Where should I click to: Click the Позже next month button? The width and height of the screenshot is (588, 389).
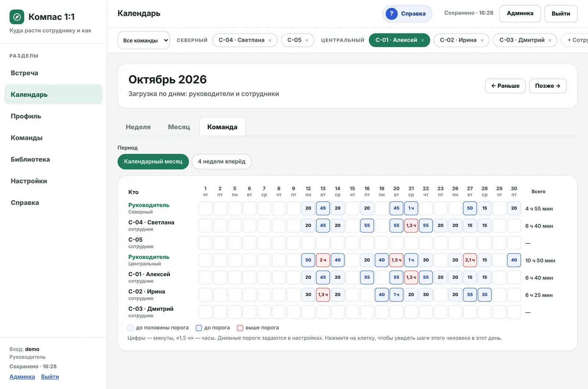click(x=548, y=86)
